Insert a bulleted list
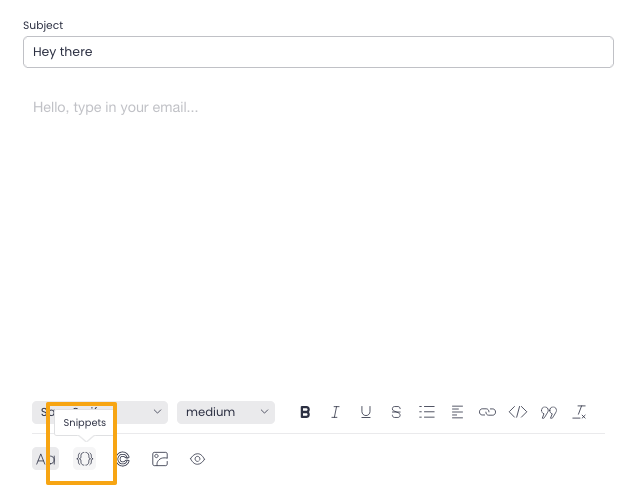Viewport: 639px width, 501px height. [427, 412]
